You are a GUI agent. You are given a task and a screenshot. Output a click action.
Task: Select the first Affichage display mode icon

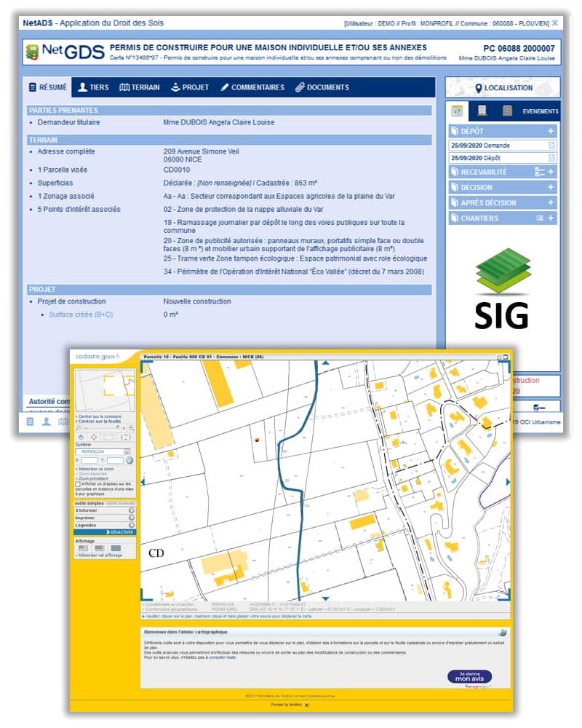(x=84, y=548)
